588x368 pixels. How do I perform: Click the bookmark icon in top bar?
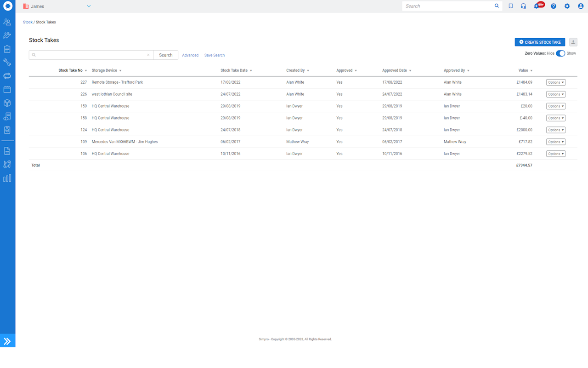[x=510, y=6]
